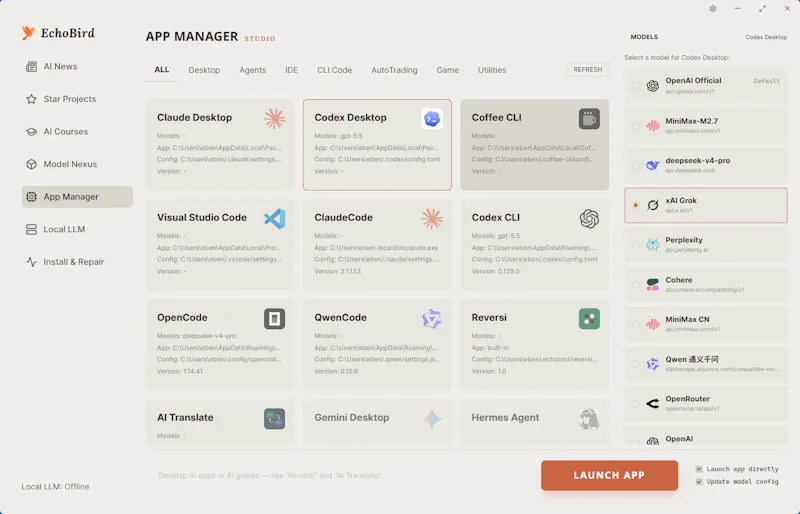Screen dimensions: 800x514
Task: Select the OpenRouter radio button
Action: 635,404
